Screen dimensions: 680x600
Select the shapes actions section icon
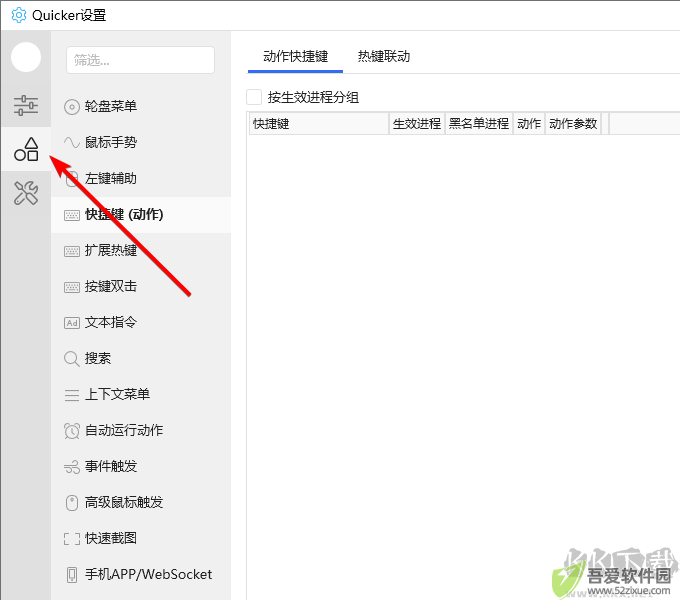pos(26,149)
